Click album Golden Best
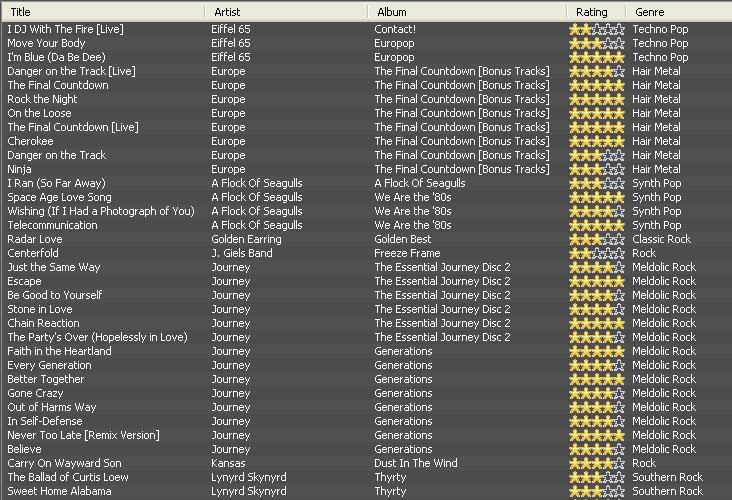732x500 pixels. point(403,239)
